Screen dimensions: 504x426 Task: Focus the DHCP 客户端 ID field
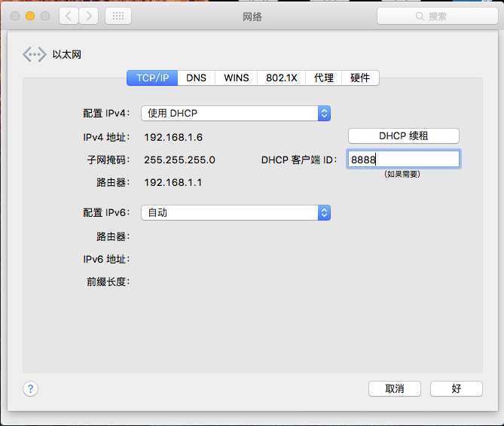click(404, 160)
